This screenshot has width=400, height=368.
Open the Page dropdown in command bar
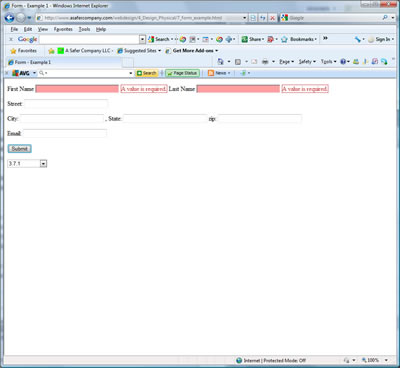point(286,62)
